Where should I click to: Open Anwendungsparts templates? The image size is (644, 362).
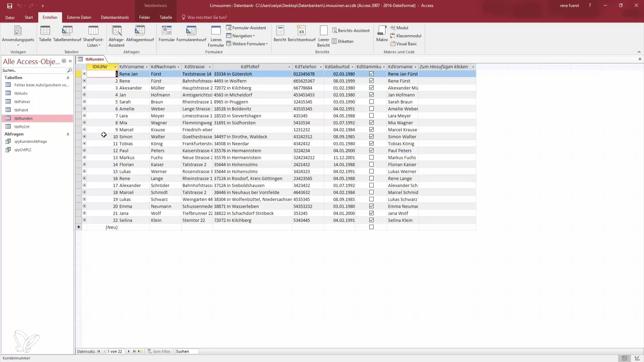pos(18,36)
